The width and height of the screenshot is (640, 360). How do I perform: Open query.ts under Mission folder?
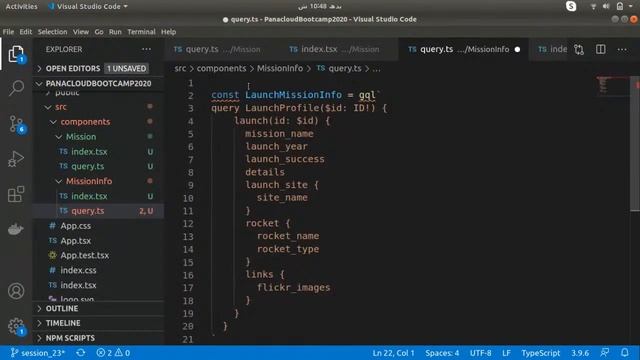(98, 167)
